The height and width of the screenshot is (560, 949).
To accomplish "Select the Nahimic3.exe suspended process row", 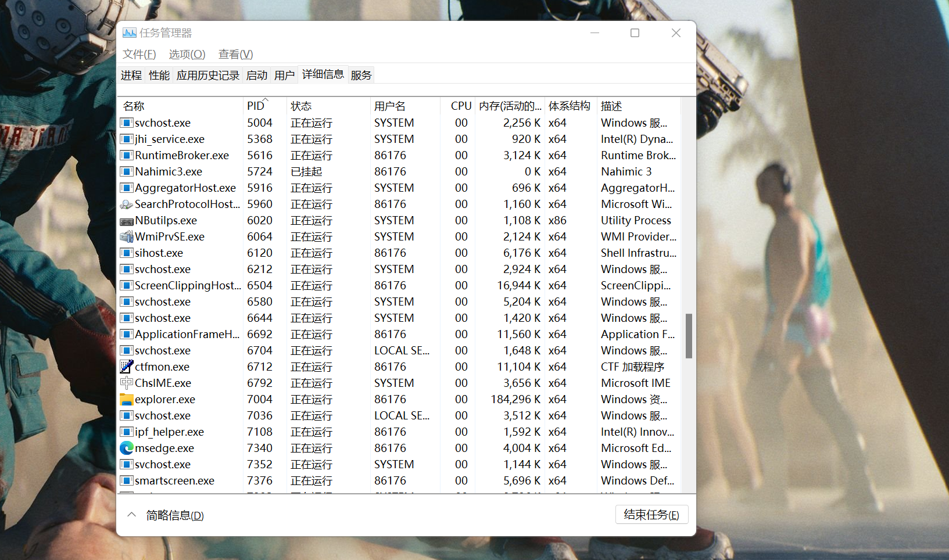I will pos(169,172).
